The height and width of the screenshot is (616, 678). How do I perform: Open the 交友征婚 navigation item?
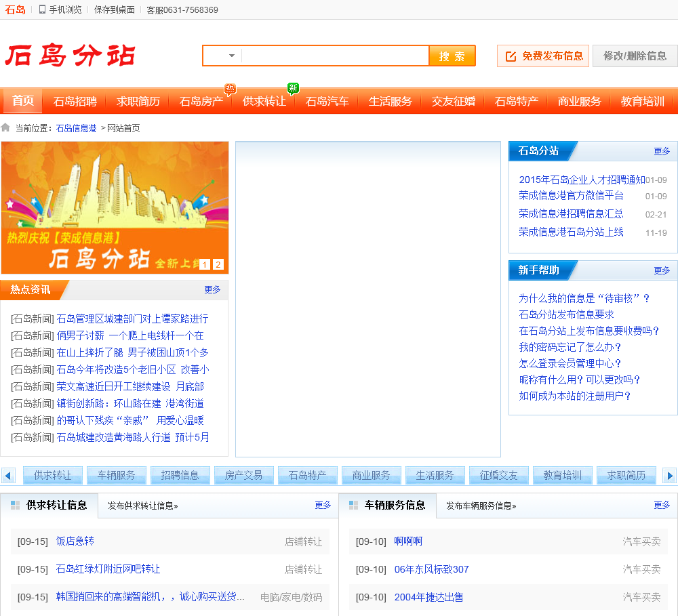453,101
